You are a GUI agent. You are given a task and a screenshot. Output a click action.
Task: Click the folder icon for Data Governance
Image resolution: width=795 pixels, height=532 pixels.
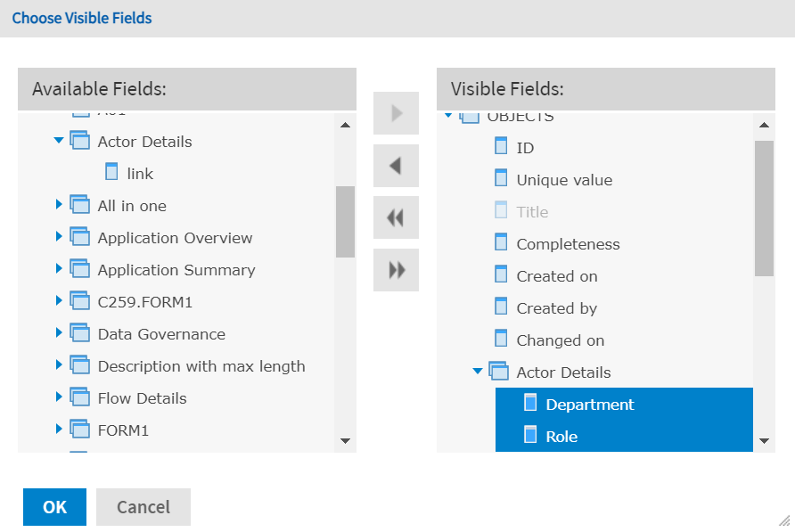pos(80,332)
